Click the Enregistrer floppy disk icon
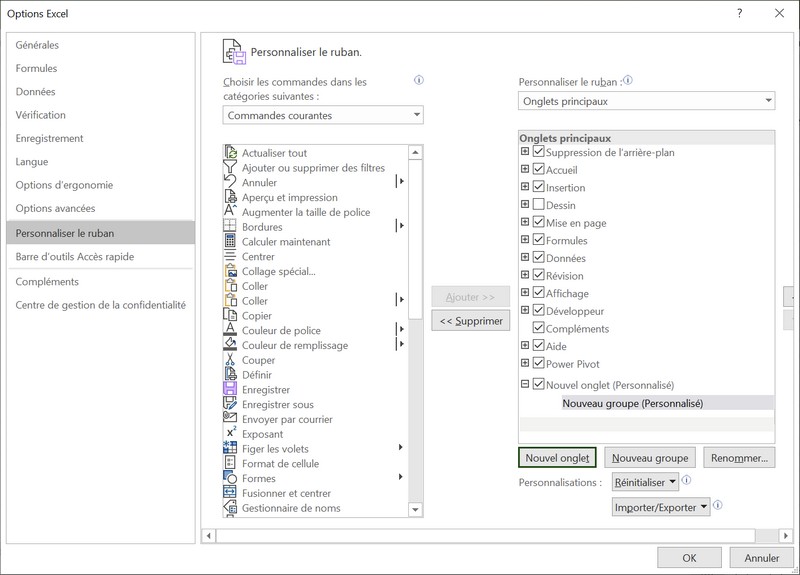 coord(231,390)
